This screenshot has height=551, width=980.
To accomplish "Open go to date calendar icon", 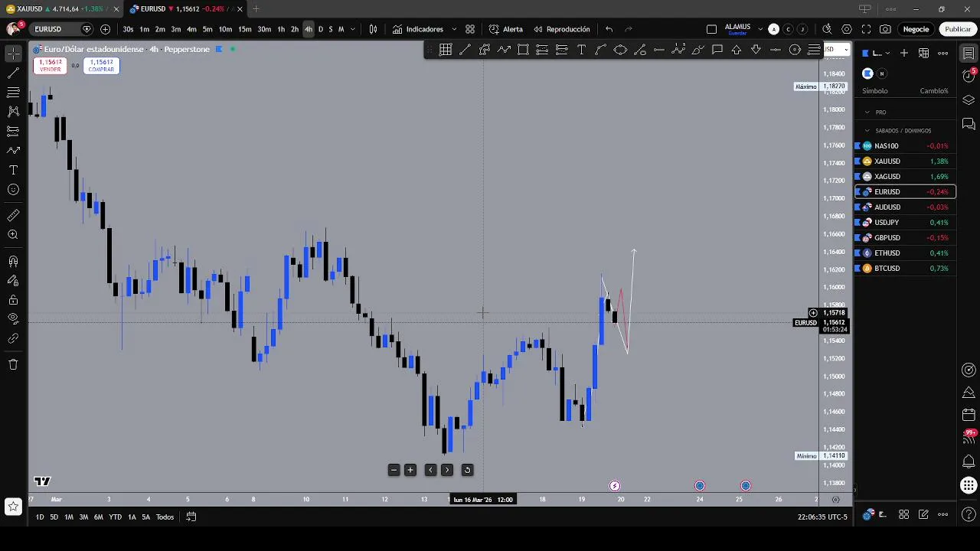I will [191, 517].
